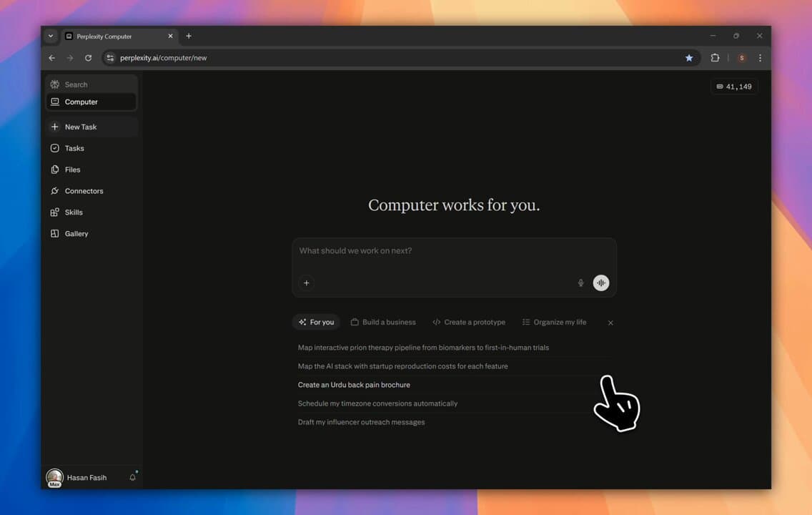
Task: Start voice mode with the waveform button
Action: pos(600,283)
